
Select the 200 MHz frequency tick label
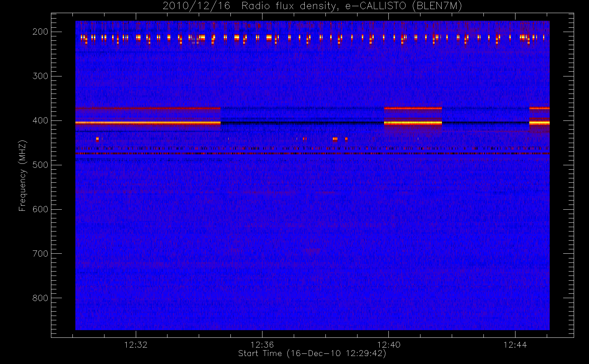[x=40, y=32]
